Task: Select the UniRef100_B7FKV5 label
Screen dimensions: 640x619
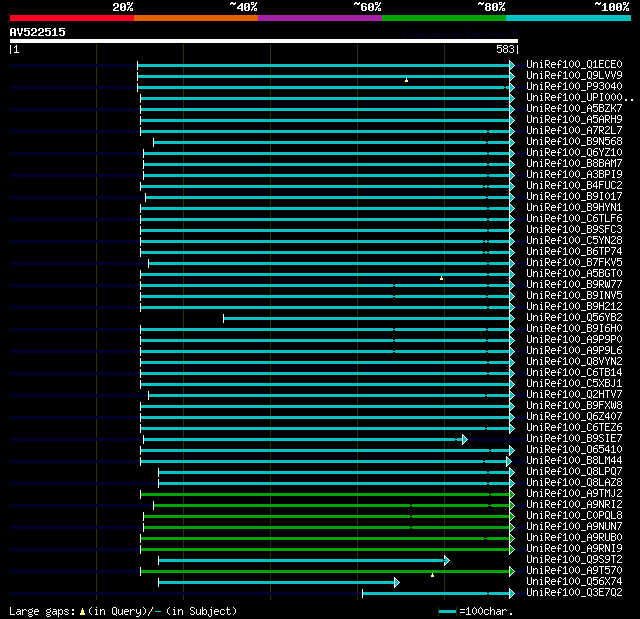Action: point(574,263)
